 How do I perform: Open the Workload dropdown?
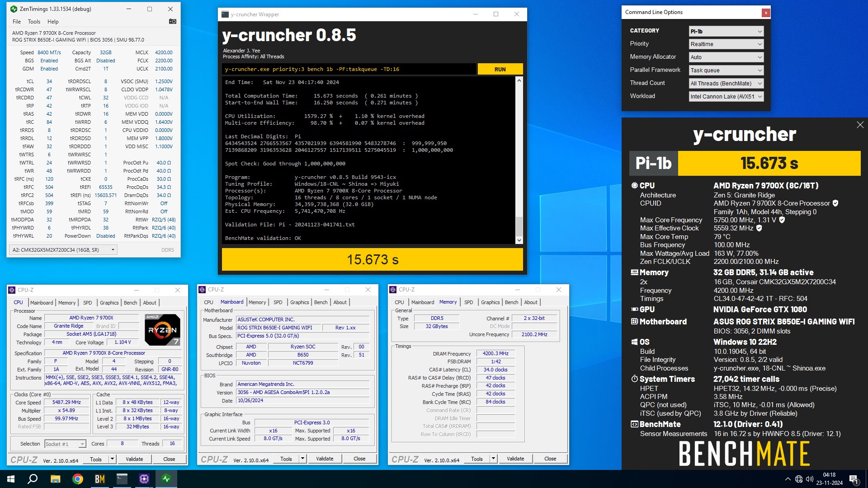726,96
